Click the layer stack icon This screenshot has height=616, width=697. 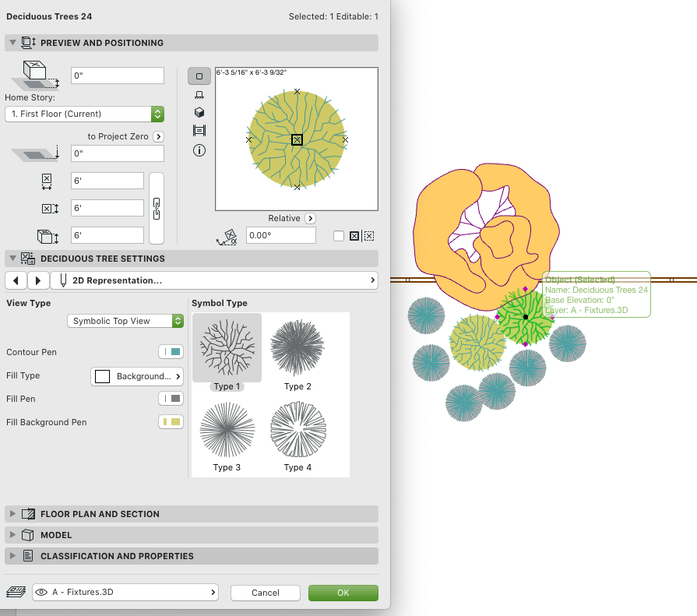pos(16,592)
